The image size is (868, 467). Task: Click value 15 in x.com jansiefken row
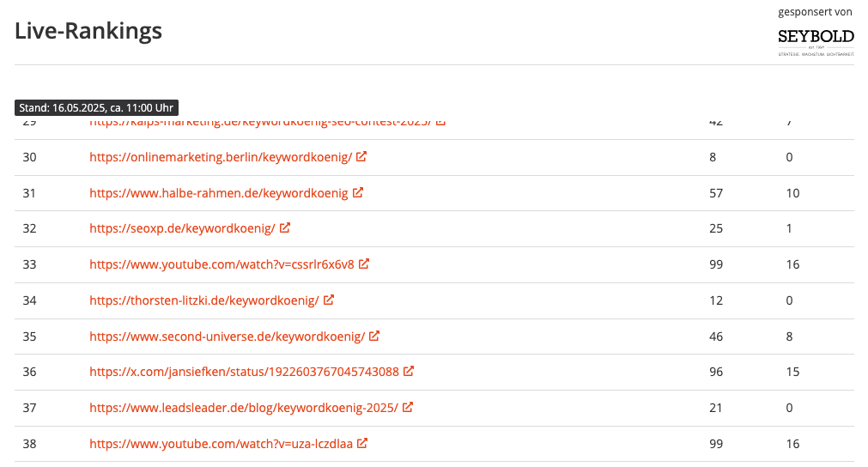792,372
